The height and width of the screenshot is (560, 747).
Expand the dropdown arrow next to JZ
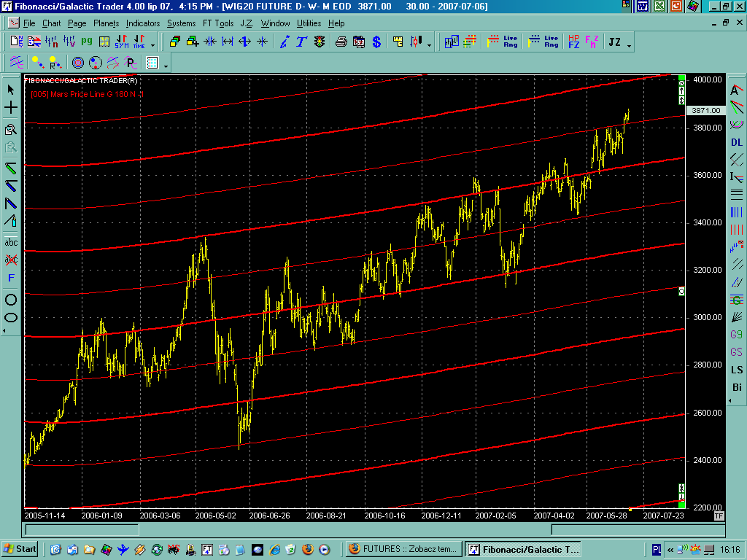[629, 45]
